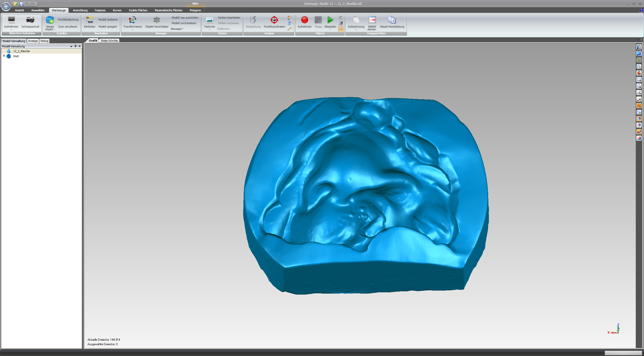The height and width of the screenshot is (356, 644).
Task: Open the Einheiten units tool
Action: coord(90,22)
